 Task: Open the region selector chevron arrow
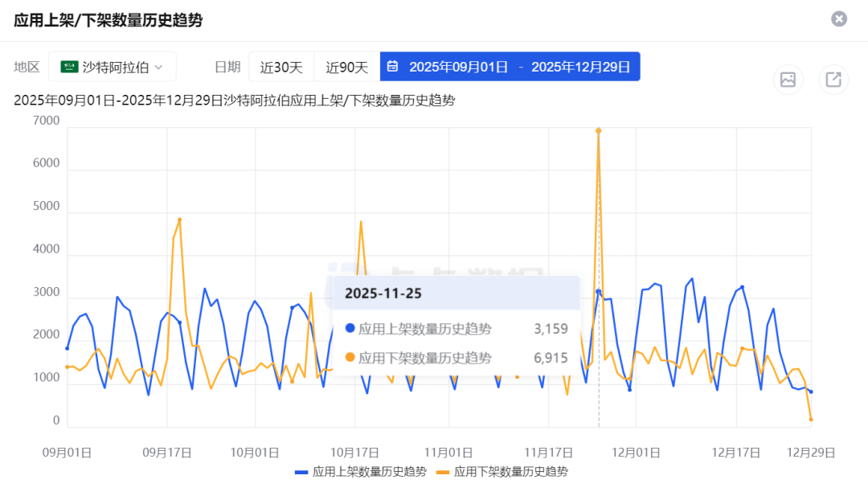[x=157, y=67]
